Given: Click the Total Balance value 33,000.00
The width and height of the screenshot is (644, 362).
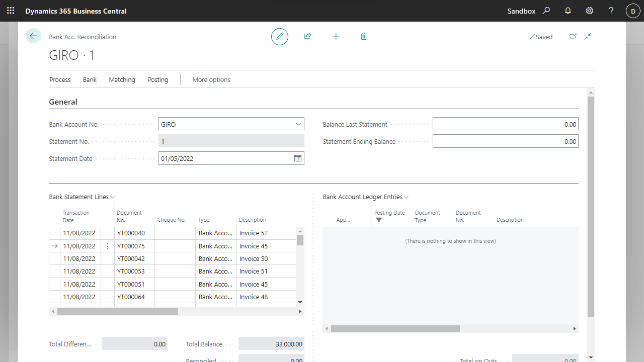Looking at the screenshot, I should (271, 344).
